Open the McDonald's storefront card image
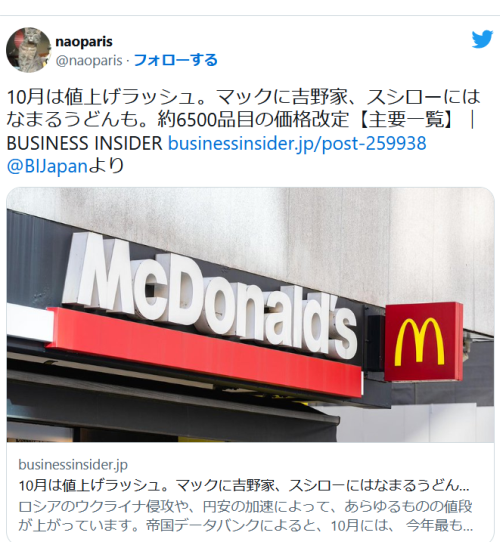Viewport: 500px width, 542px height. pyautogui.click(x=250, y=315)
